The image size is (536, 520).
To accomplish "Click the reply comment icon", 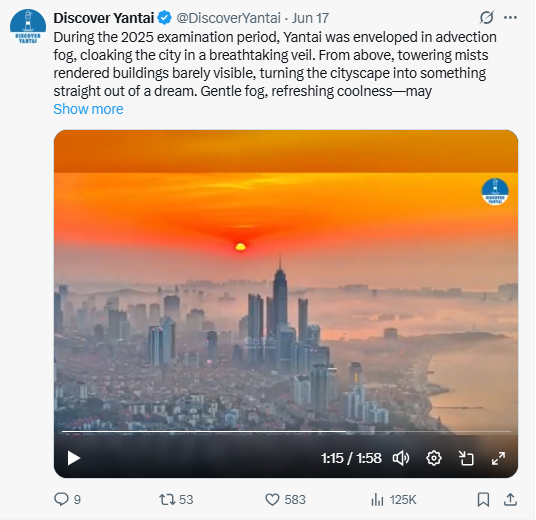I will tap(61, 499).
